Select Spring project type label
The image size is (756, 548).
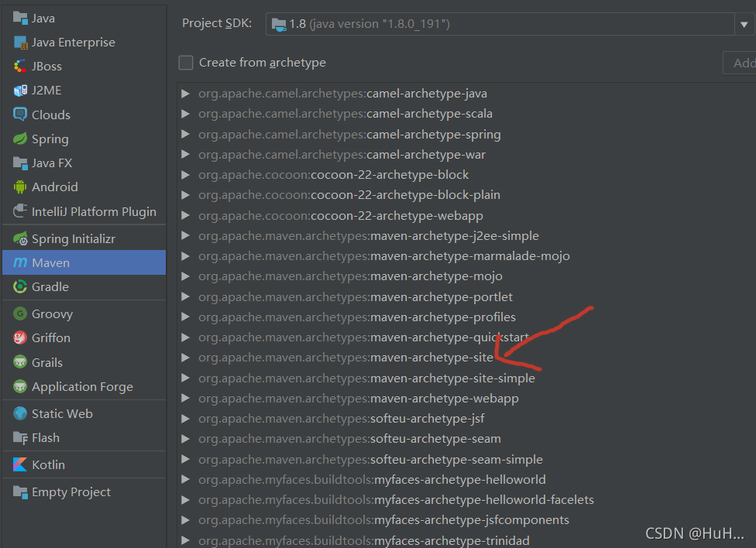50,139
